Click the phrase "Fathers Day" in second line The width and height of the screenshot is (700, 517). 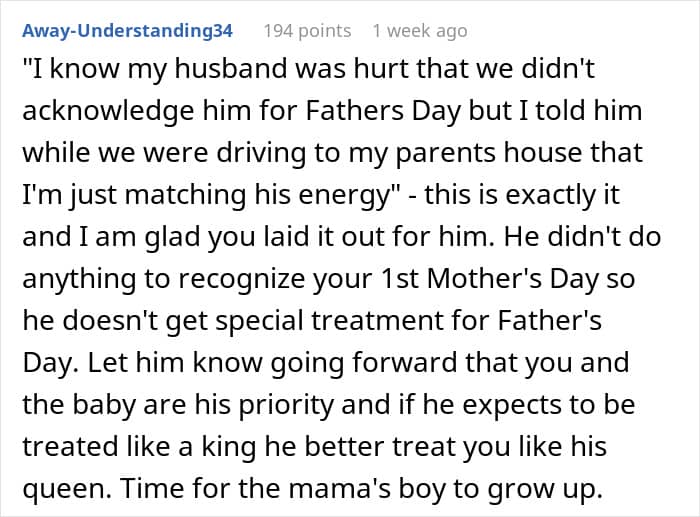click(384, 110)
